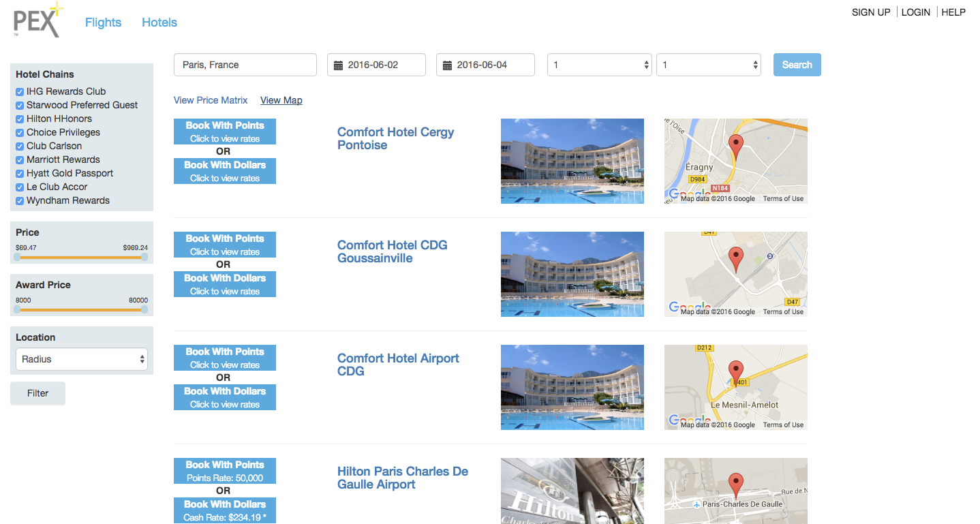Click Comfort Hotel Cergy Pontoise photo
The width and height of the screenshot is (980, 524).
572,161
